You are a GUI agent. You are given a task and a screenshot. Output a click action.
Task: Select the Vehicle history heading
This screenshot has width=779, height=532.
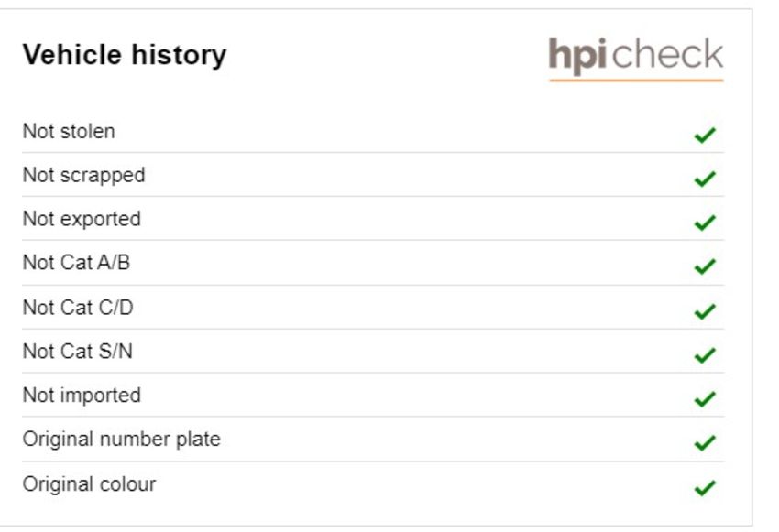tap(125, 54)
